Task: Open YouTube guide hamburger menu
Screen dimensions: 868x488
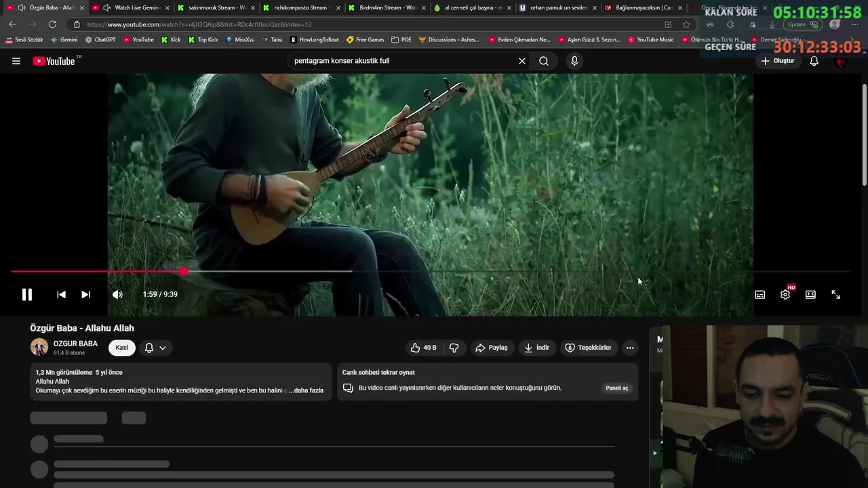Action: [x=16, y=61]
